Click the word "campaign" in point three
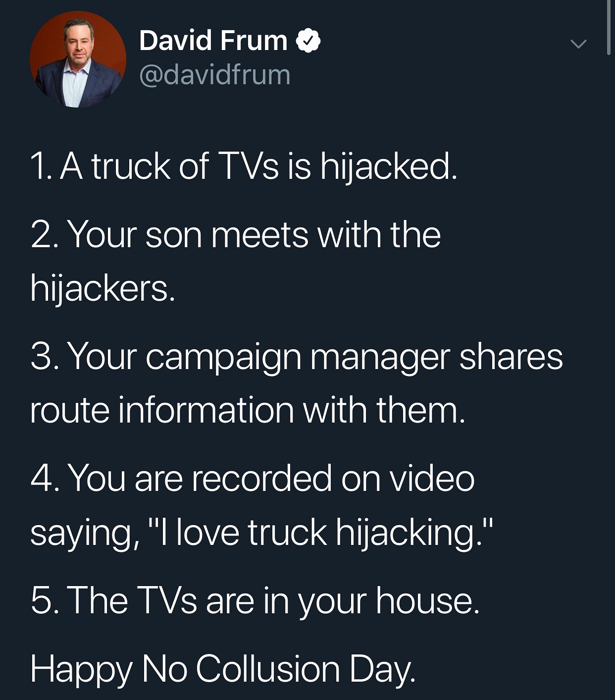 [223, 357]
